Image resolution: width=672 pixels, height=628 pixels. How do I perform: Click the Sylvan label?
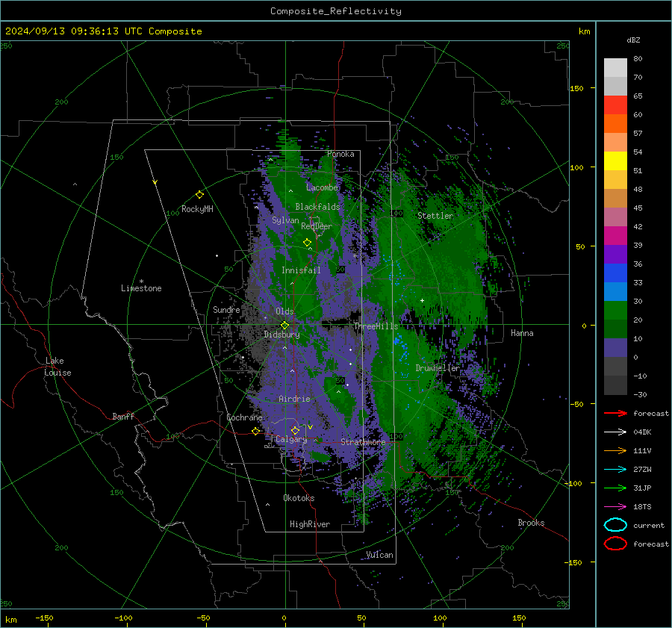click(x=285, y=221)
